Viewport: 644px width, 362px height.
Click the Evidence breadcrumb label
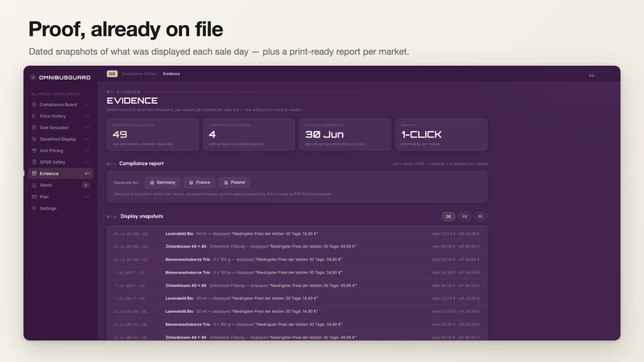[171, 74]
